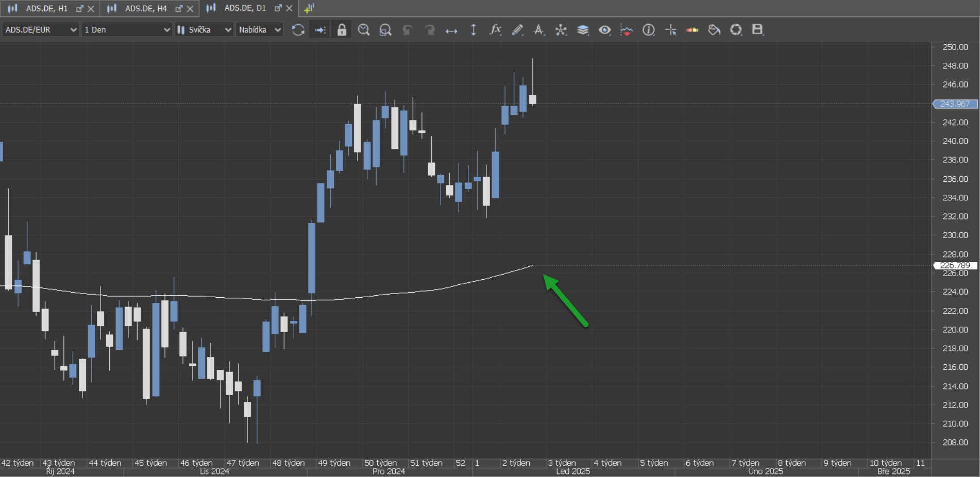Pop out the ADS.DE, D1 tab window
Image resolution: width=980 pixels, height=477 pixels.
[x=278, y=8]
